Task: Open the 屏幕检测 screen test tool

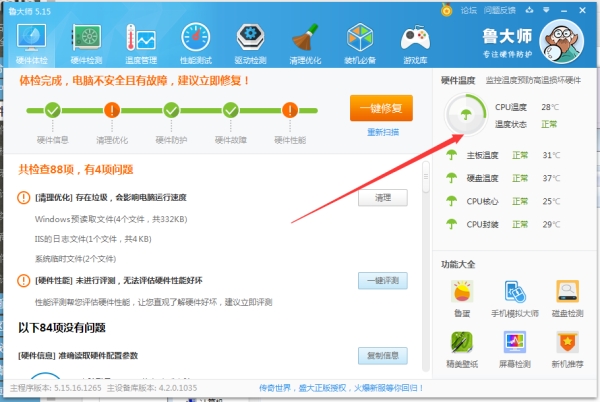Action: [x=516, y=350]
